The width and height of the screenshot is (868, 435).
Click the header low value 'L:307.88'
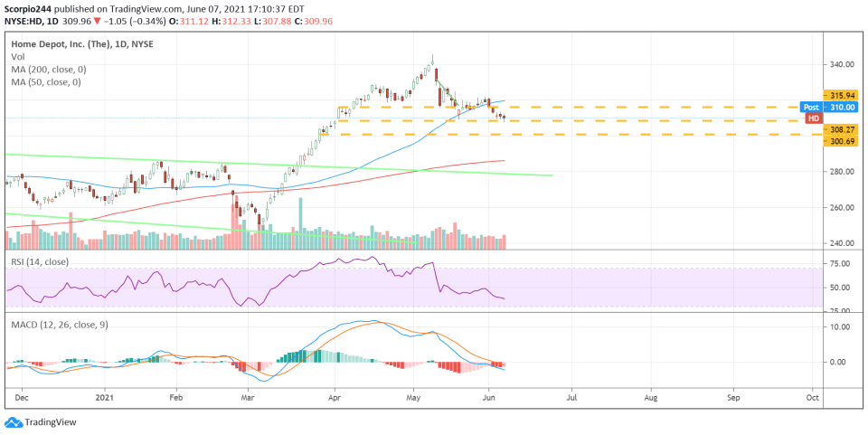coord(271,21)
